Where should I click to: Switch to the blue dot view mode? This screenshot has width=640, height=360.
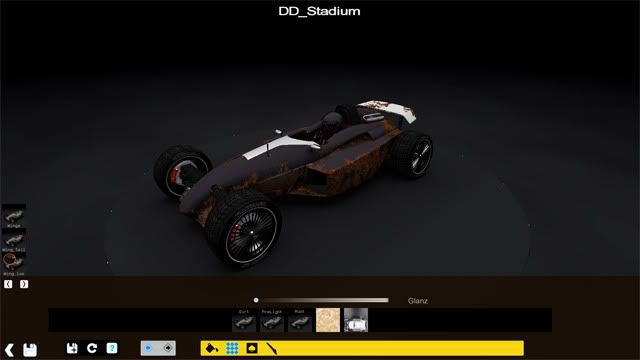(x=149, y=348)
